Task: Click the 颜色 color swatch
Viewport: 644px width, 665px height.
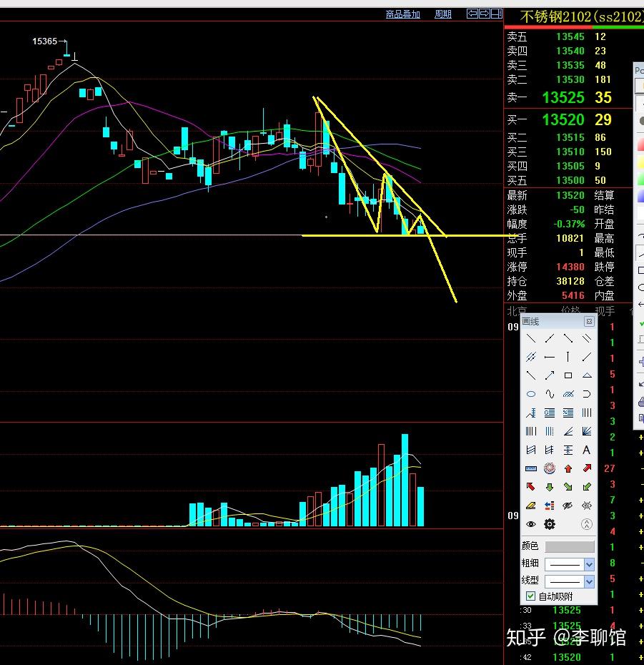Action: [x=570, y=547]
